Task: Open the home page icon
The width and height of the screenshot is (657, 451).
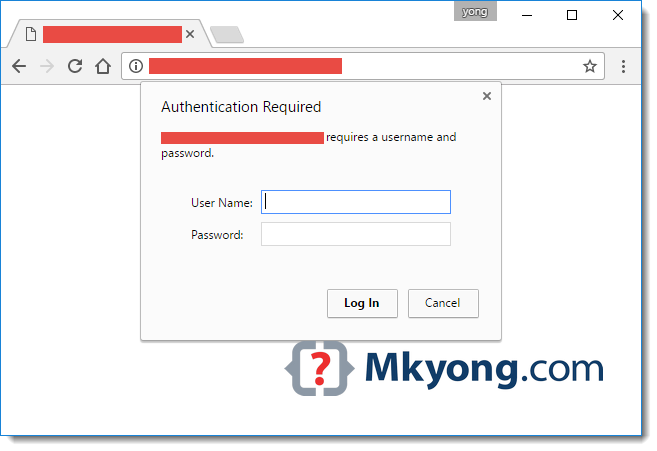Action: 103,66
